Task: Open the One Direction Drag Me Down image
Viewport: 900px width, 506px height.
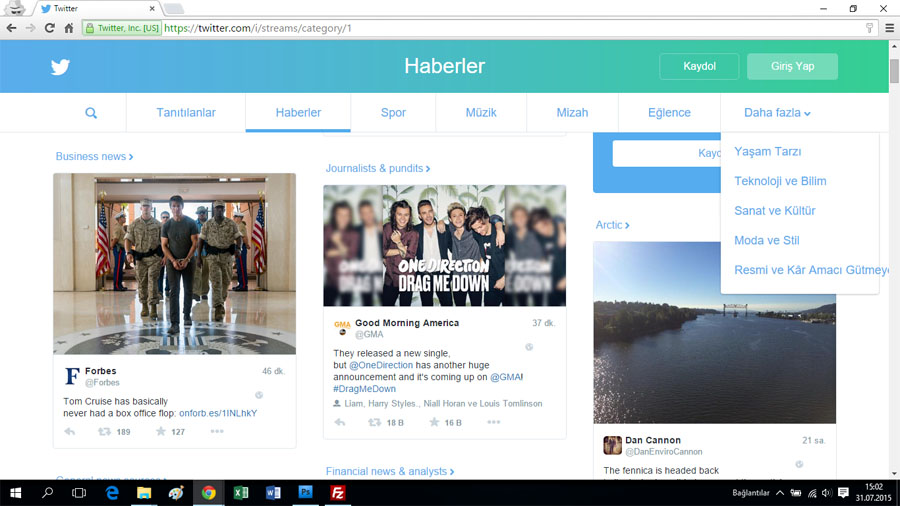Action: [x=444, y=246]
